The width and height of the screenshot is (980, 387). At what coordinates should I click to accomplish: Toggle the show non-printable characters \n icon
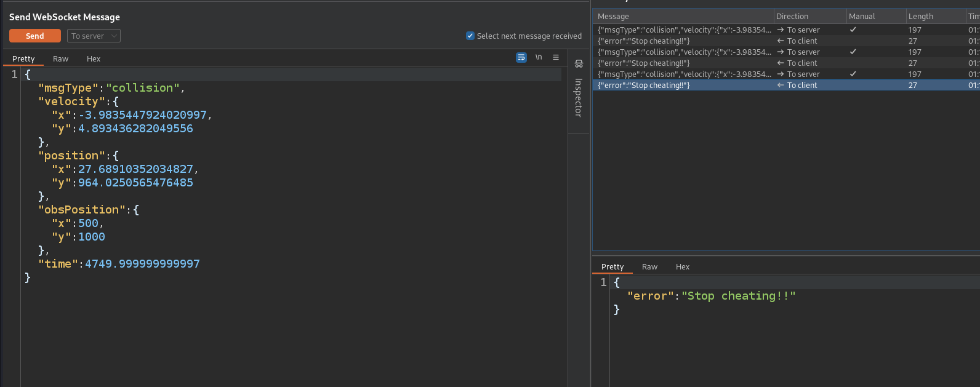point(539,57)
